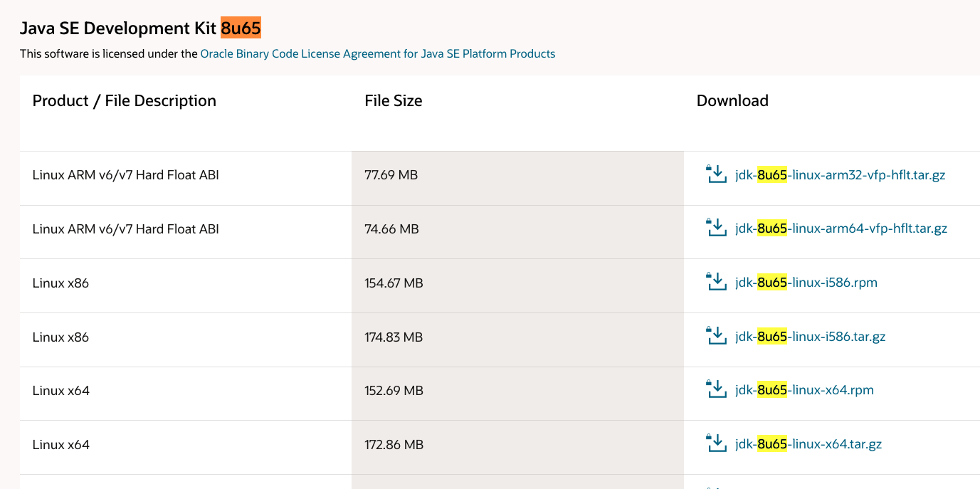Open the jdk-8u65-linux-i586.tar.gz file link

click(x=810, y=337)
